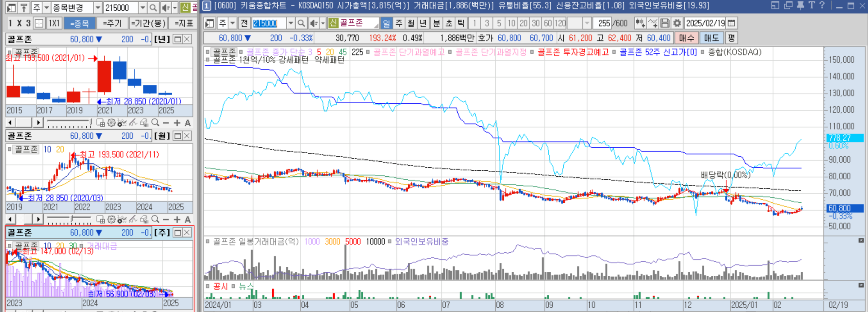Click the 전 button in main toolbar

(244, 23)
